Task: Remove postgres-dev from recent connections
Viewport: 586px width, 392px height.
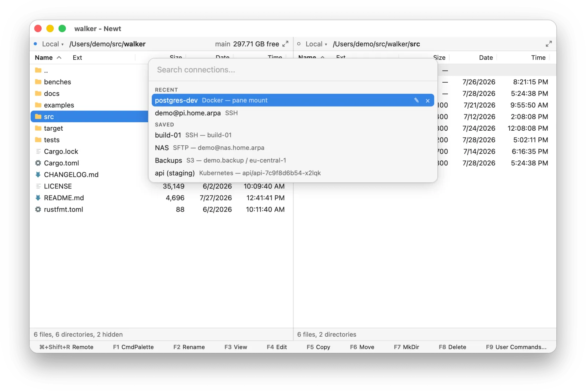Action: pos(427,101)
